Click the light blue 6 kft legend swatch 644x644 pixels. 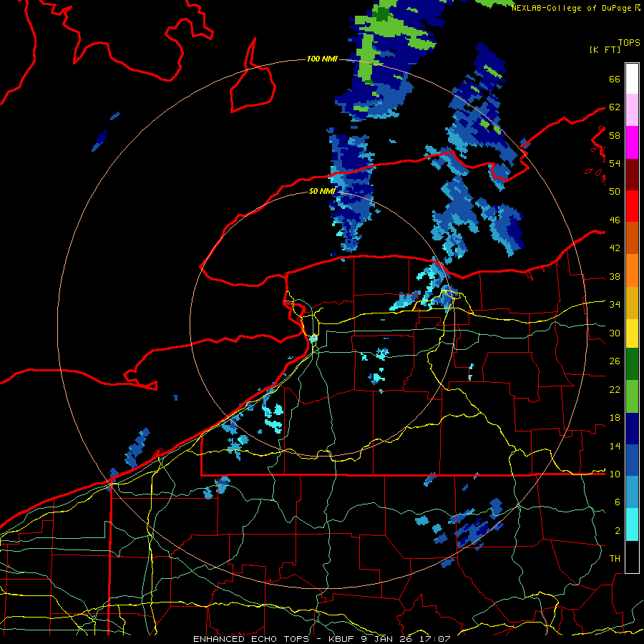[632, 492]
